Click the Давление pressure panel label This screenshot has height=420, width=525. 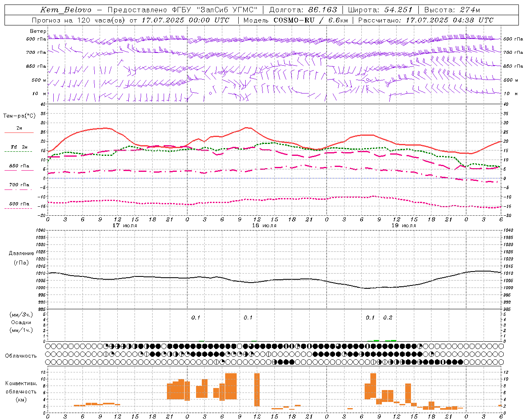(21, 253)
